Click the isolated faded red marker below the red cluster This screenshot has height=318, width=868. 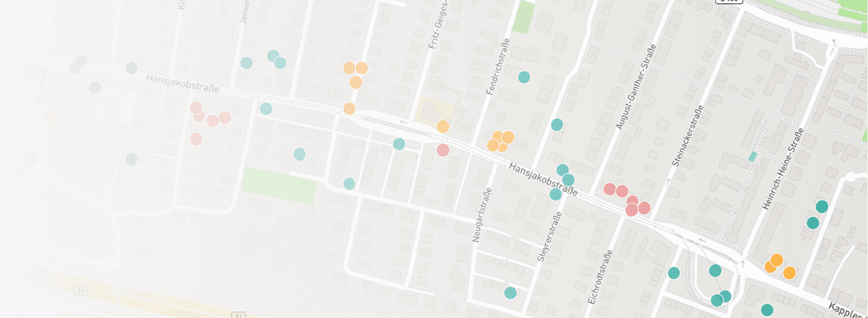(x=196, y=139)
